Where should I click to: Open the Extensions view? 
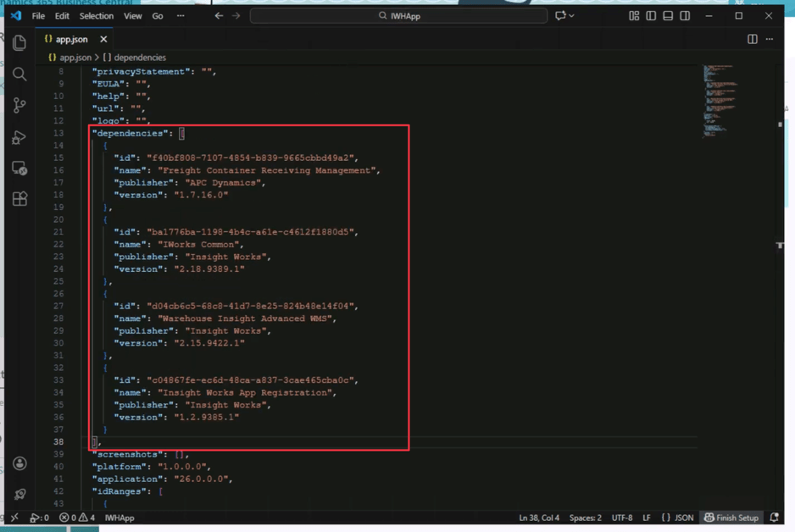pyautogui.click(x=19, y=199)
